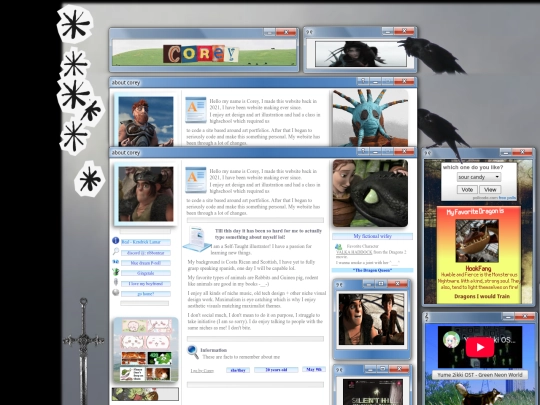Click the she/they label
540x405 pixels.
click(238, 370)
